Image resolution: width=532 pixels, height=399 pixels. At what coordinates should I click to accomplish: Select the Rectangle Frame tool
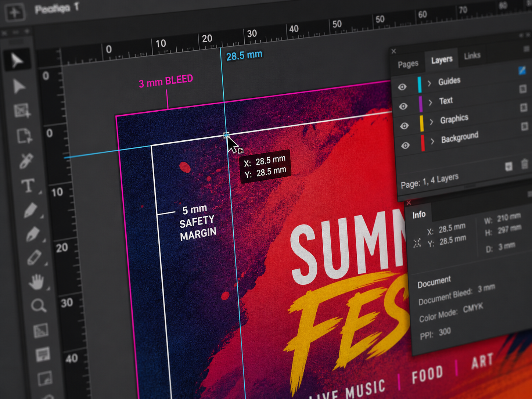click(x=22, y=111)
